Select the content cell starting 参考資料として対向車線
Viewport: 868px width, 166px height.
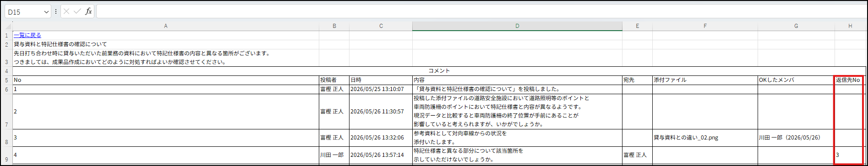pyautogui.click(x=517, y=138)
